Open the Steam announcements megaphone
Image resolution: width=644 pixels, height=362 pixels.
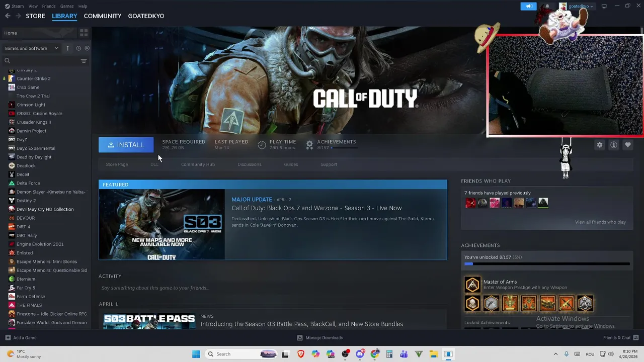tap(528, 6)
